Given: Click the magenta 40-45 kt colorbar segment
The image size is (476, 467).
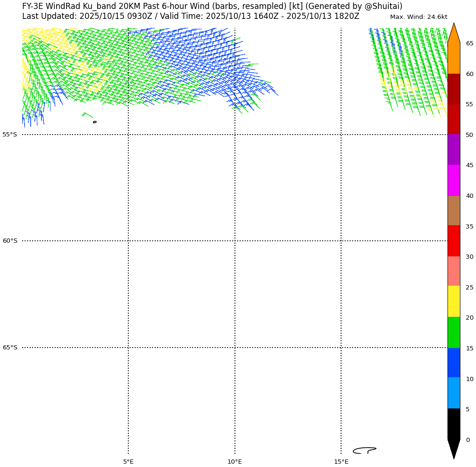Looking at the screenshot, I should 453,180.
